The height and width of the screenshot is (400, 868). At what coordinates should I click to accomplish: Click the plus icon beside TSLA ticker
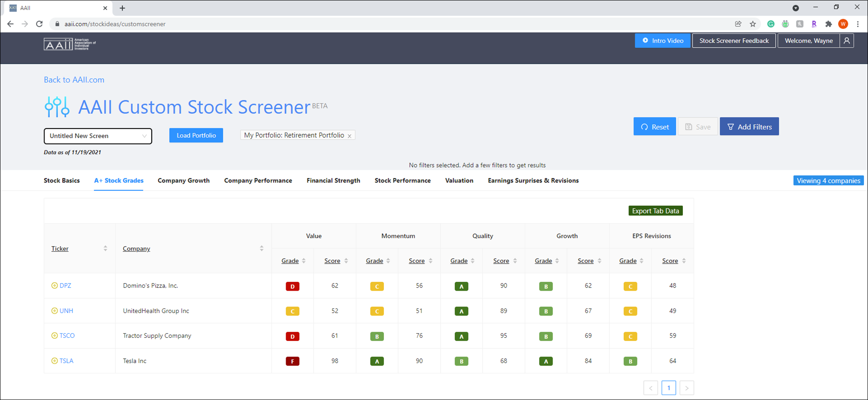pos(54,361)
